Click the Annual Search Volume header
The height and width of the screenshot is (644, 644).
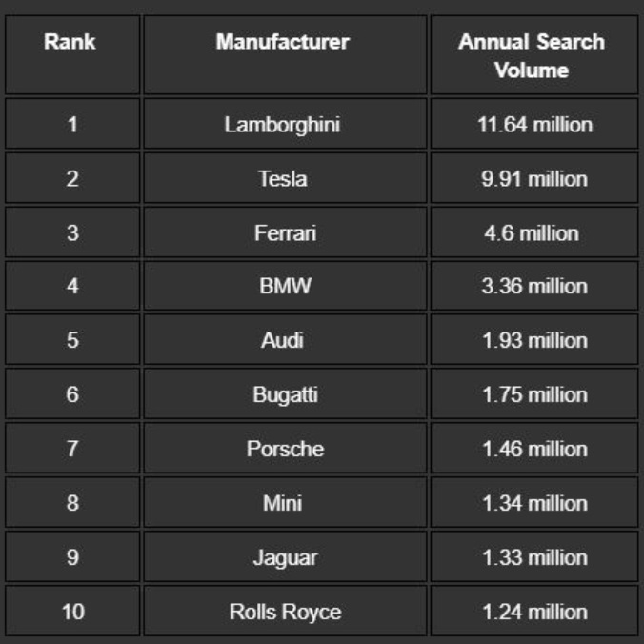532,55
